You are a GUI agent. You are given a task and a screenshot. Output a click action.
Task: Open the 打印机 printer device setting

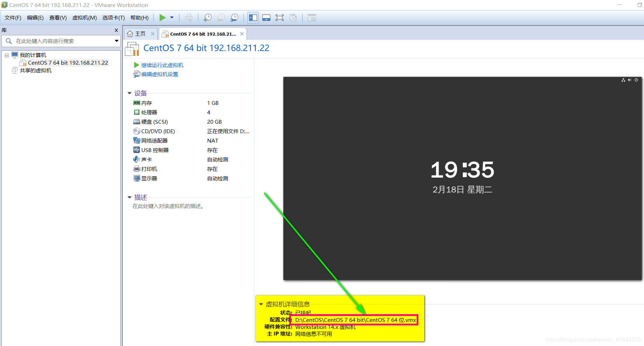(149, 169)
